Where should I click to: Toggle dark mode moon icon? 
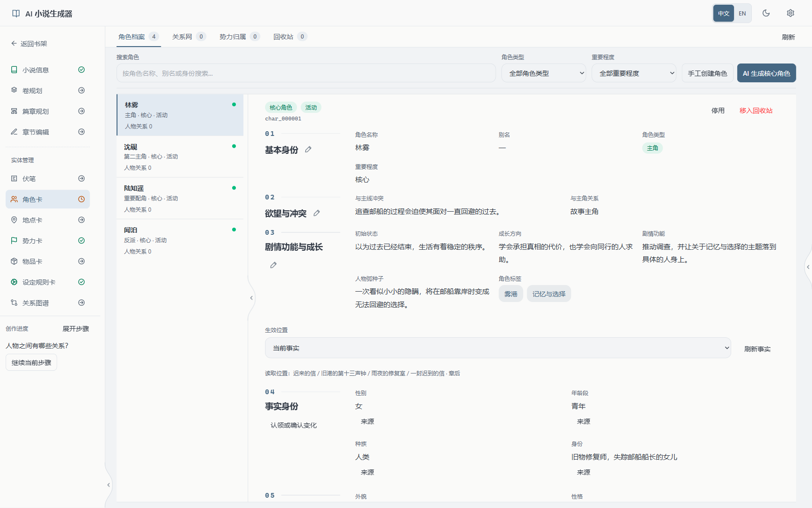coord(766,13)
